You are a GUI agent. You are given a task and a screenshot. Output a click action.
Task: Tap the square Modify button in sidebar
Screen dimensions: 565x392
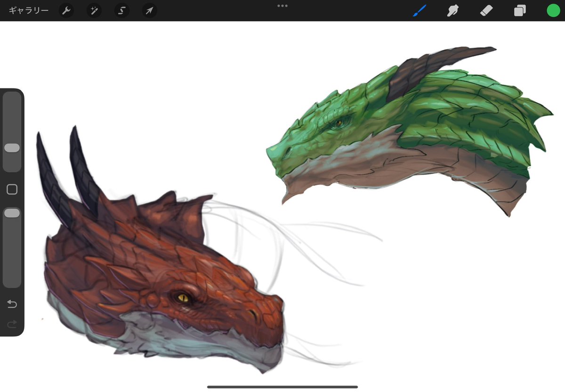click(12, 189)
